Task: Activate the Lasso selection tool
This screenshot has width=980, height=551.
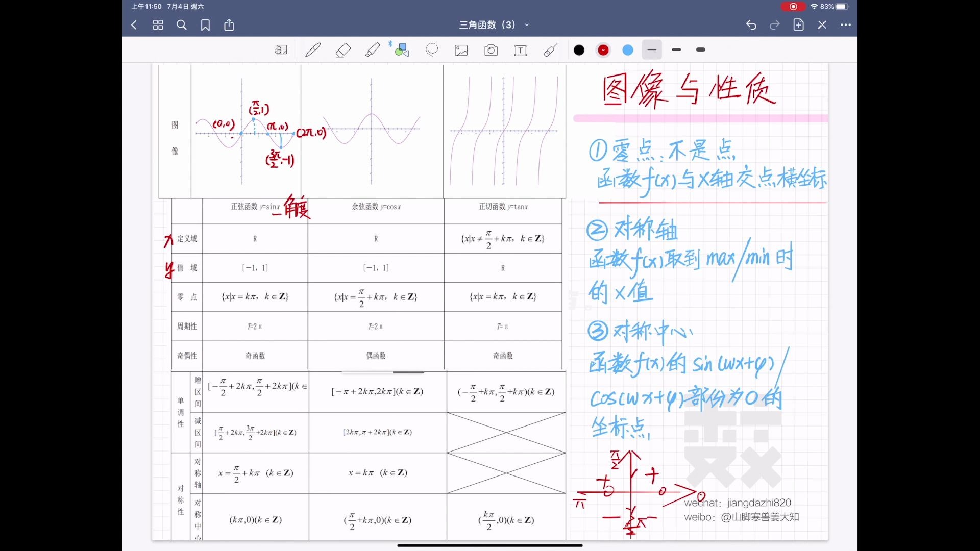Action: tap(432, 49)
